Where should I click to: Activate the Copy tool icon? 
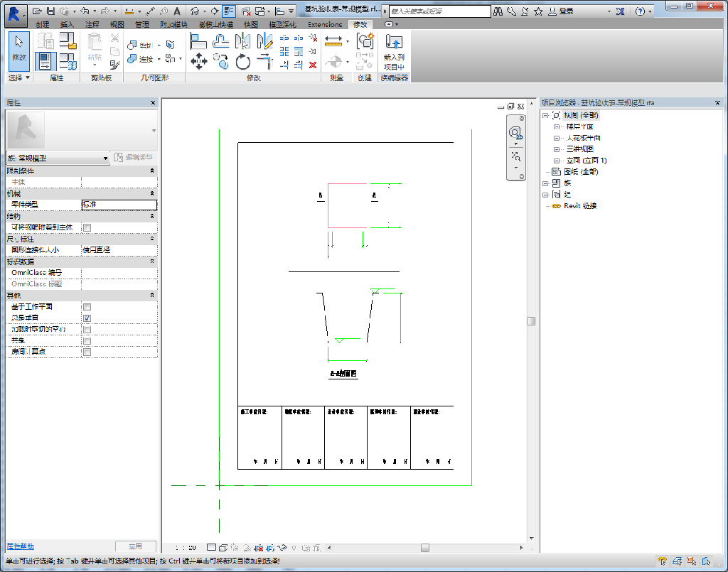pos(221,61)
